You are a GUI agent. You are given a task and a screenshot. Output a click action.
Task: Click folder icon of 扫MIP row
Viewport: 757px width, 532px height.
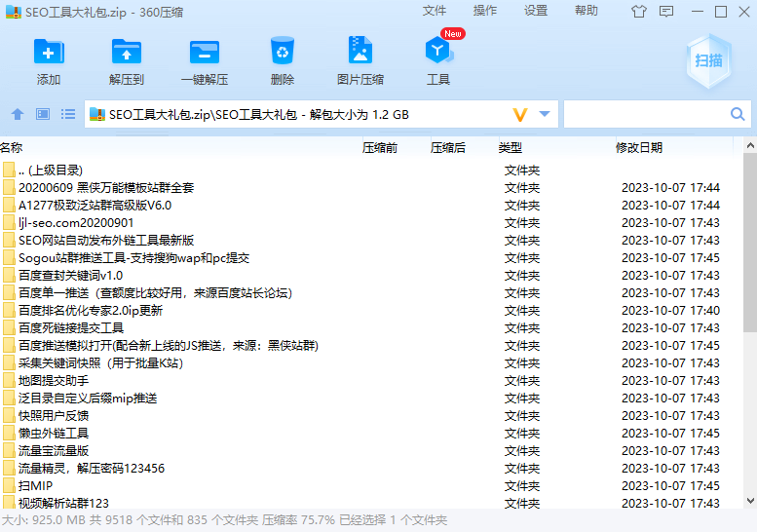[x=9, y=485]
